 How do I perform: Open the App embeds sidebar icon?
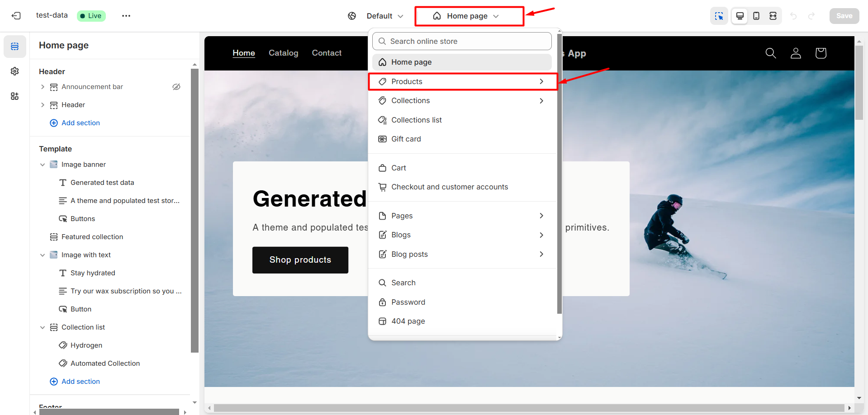[15, 96]
